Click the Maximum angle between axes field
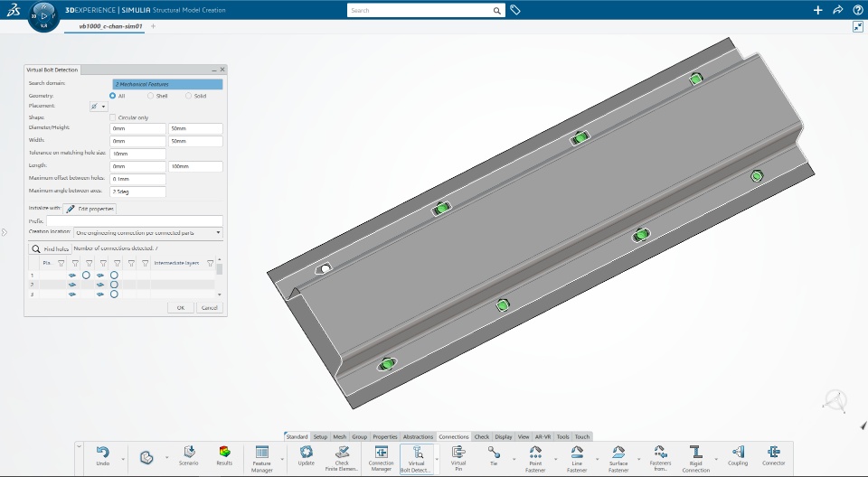868x477 pixels. click(137, 192)
